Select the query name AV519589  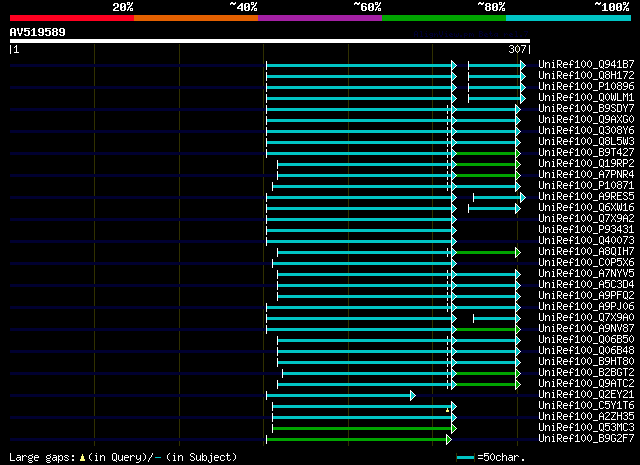tap(38, 32)
